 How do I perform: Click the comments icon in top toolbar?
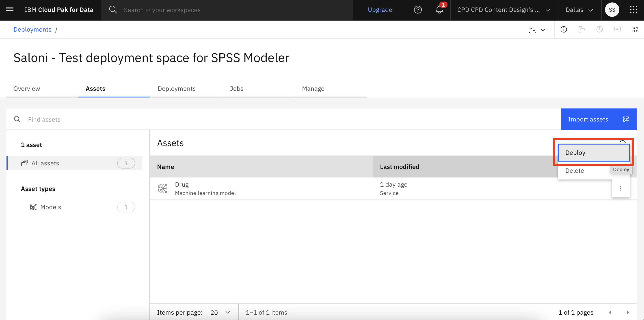[x=618, y=29]
